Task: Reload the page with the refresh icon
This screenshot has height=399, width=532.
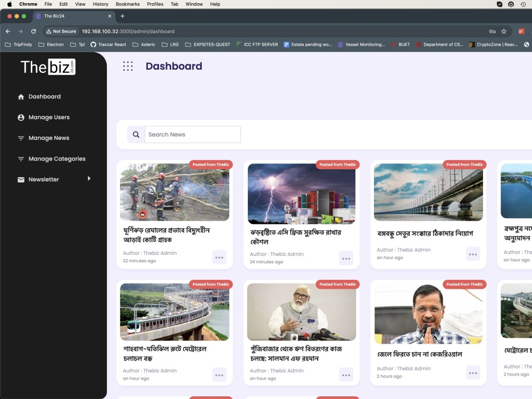Action: (x=33, y=31)
